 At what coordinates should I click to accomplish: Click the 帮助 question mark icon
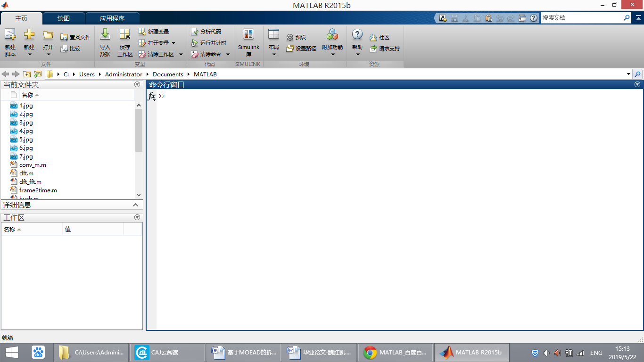[x=357, y=34]
